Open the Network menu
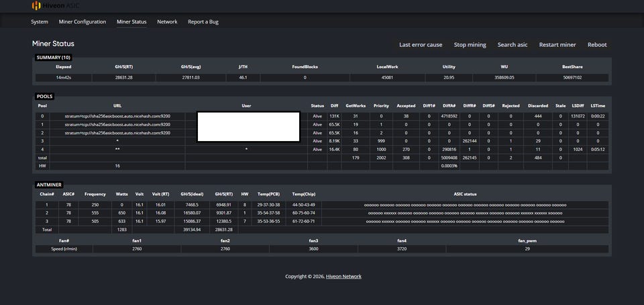The image size is (644, 305). [x=167, y=21]
